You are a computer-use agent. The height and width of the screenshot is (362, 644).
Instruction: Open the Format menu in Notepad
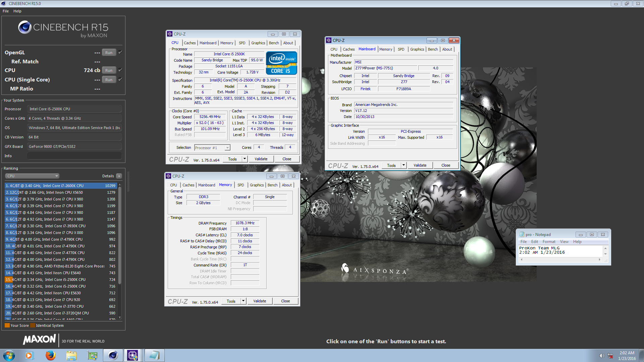[549, 242]
